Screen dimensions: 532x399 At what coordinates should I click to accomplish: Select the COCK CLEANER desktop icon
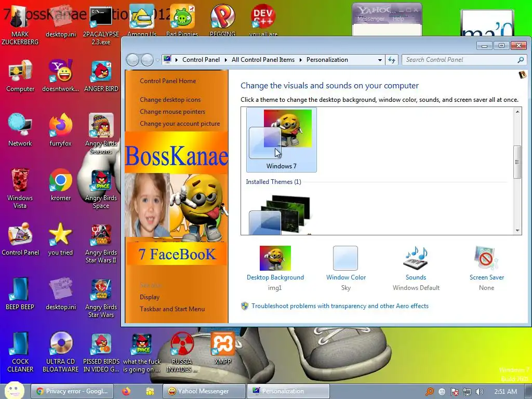(20, 352)
